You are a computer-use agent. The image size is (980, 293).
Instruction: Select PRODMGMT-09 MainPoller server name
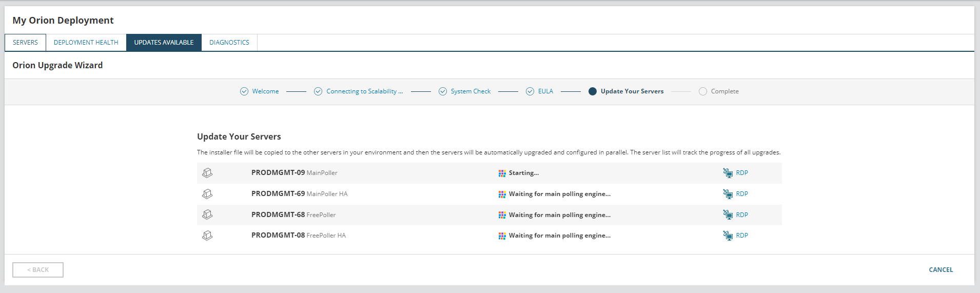[x=295, y=173]
